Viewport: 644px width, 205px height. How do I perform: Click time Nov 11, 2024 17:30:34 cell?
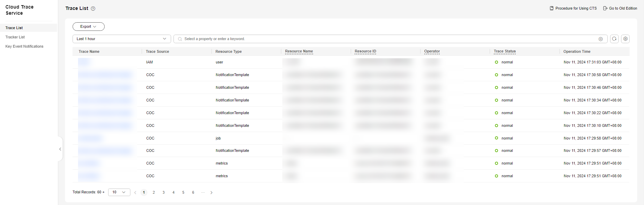point(593,100)
